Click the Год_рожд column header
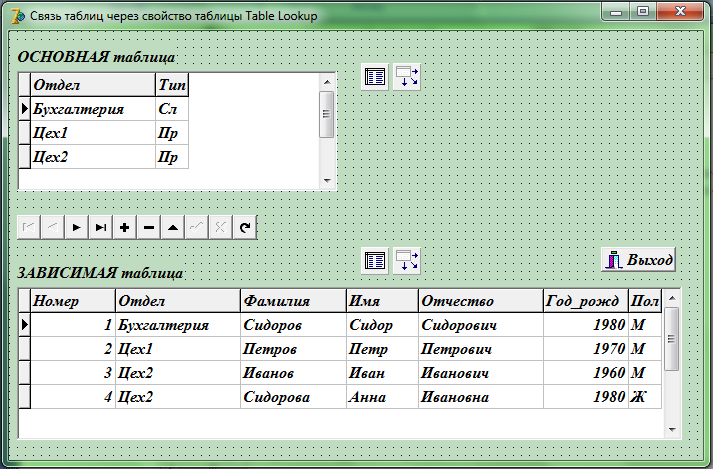Viewport: 713px width, 469px height. click(586, 301)
